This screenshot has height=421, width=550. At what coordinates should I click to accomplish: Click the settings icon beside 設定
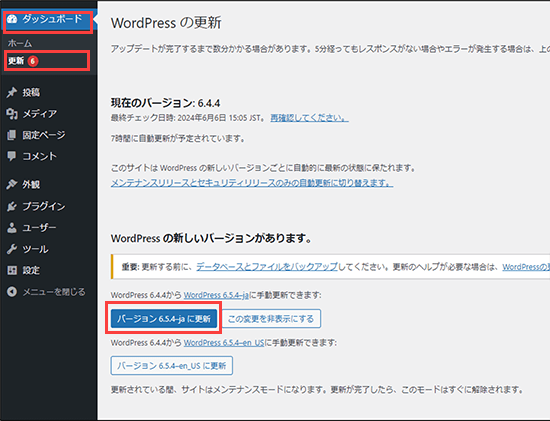pos(12,270)
